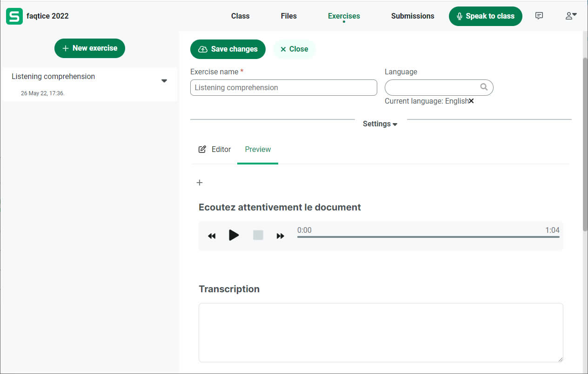This screenshot has width=588, height=374.
Task: Expand the Settings section
Action: tap(380, 124)
